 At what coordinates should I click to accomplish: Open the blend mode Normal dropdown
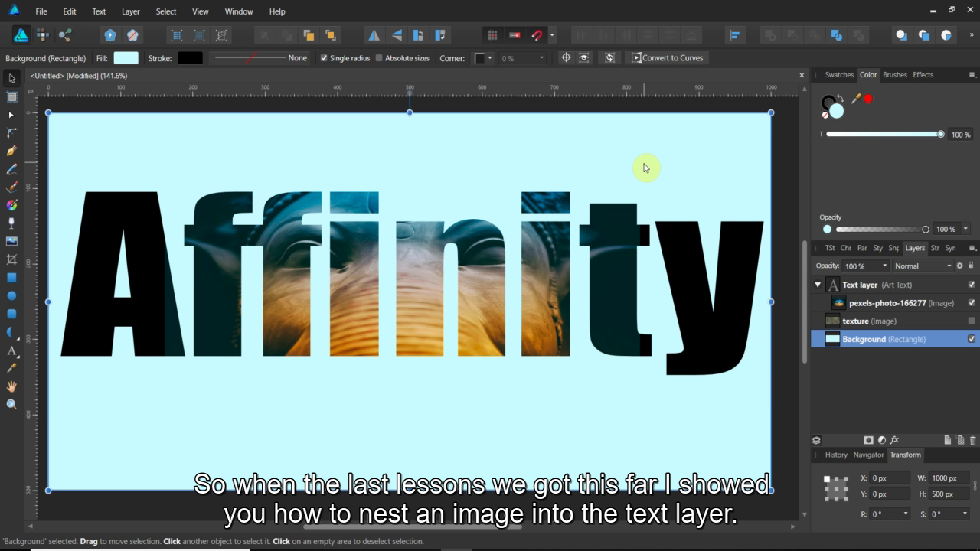(x=923, y=266)
